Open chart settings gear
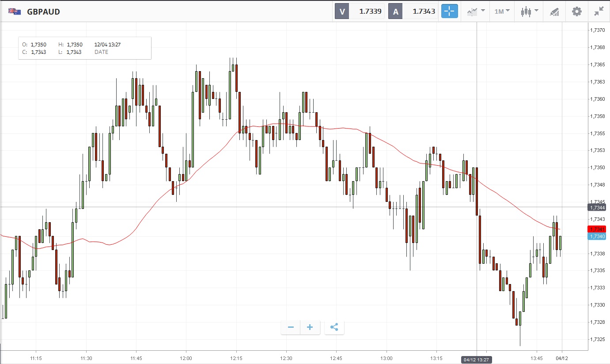This screenshot has width=610, height=364. tap(577, 11)
